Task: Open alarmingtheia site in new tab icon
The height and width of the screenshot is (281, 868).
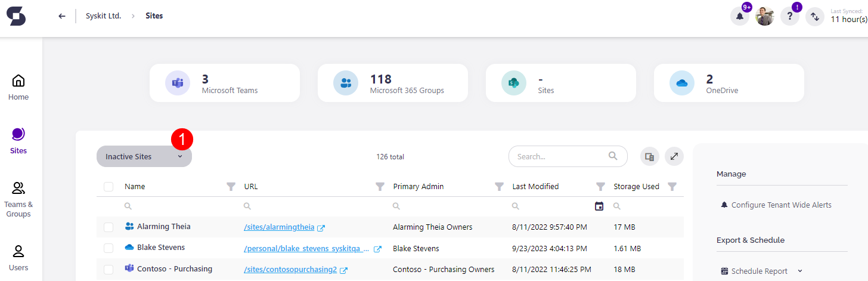Action: (321, 227)
